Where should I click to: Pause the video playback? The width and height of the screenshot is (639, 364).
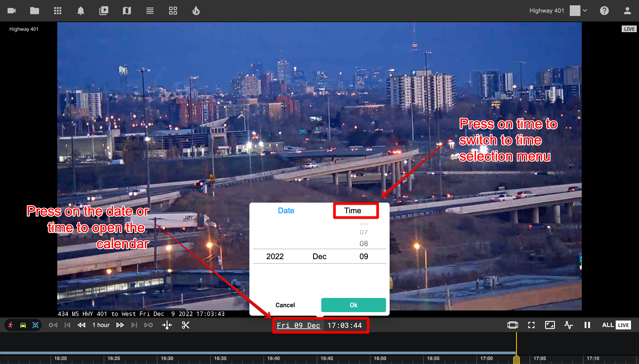587,325
